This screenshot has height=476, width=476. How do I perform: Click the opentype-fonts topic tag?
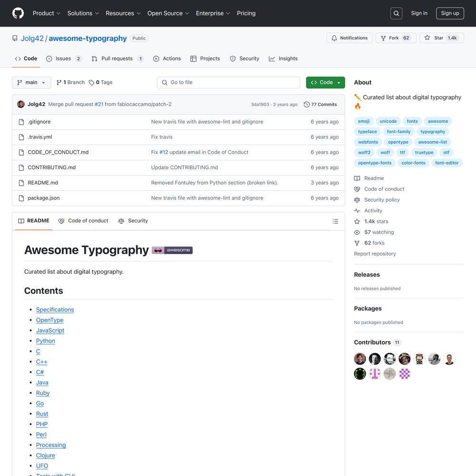[x=375, y=163]
